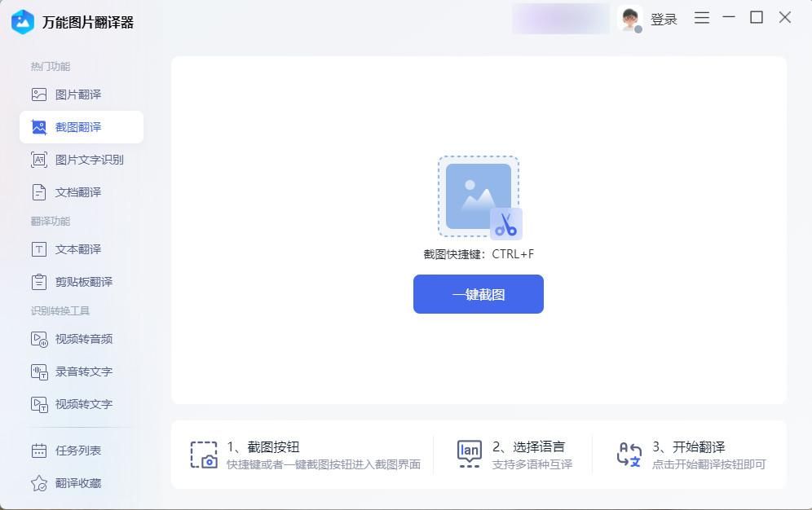Open 剪贴板翻译

tap(82, 282)
